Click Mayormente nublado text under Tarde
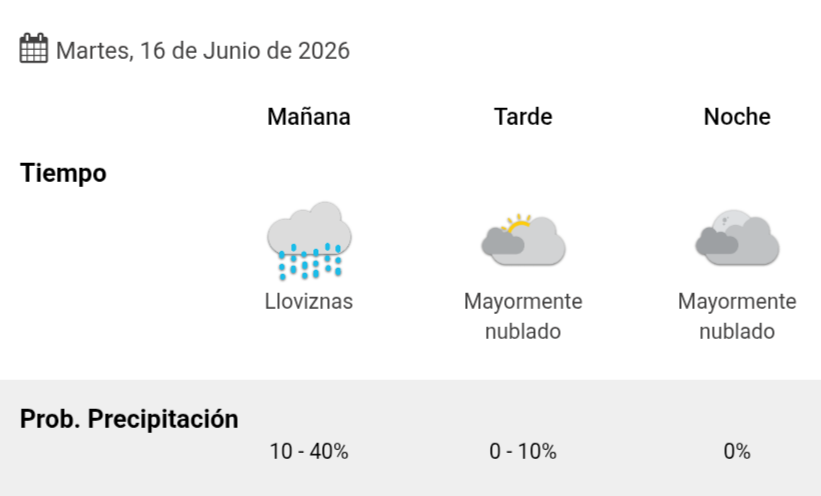This screenshot has width=821, height=496. pyautogui.click(x=523, y=316)
